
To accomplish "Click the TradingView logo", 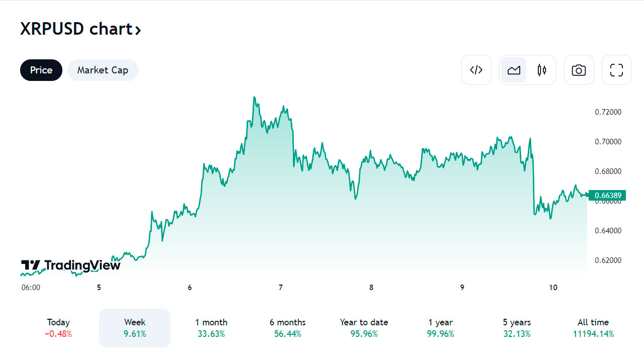I will 70,265.
